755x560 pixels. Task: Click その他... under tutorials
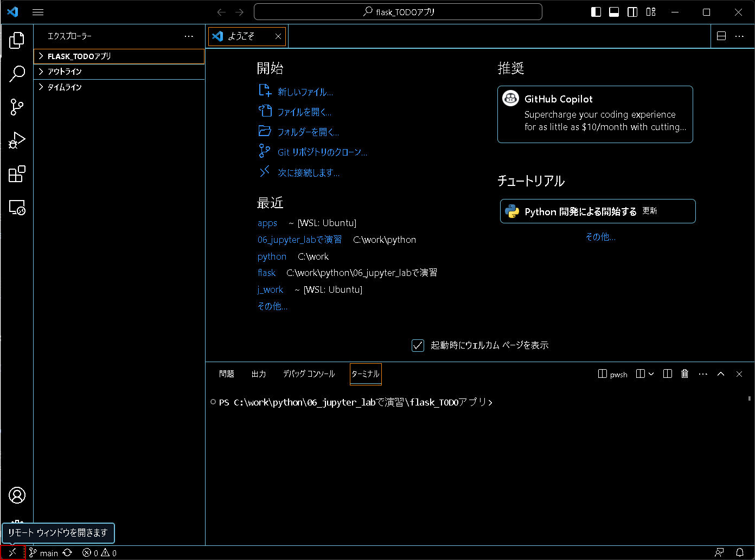(600, 237)
